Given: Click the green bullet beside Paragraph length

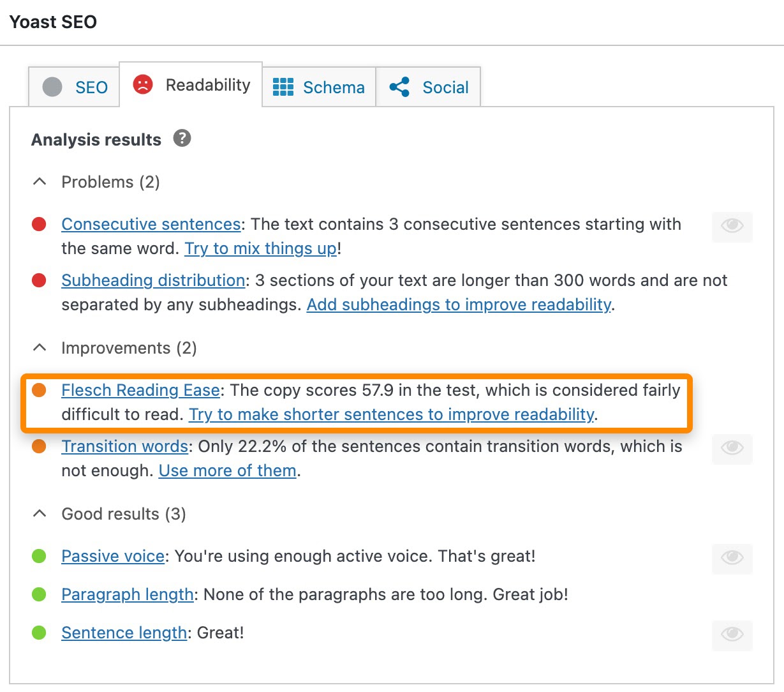Looking at the screenshot, I should 39,594.
